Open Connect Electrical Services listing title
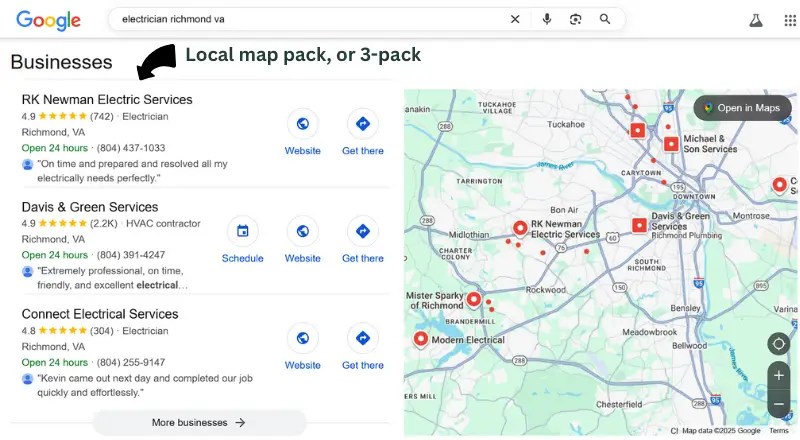800x440 pixels. click(x=100, y=314)
